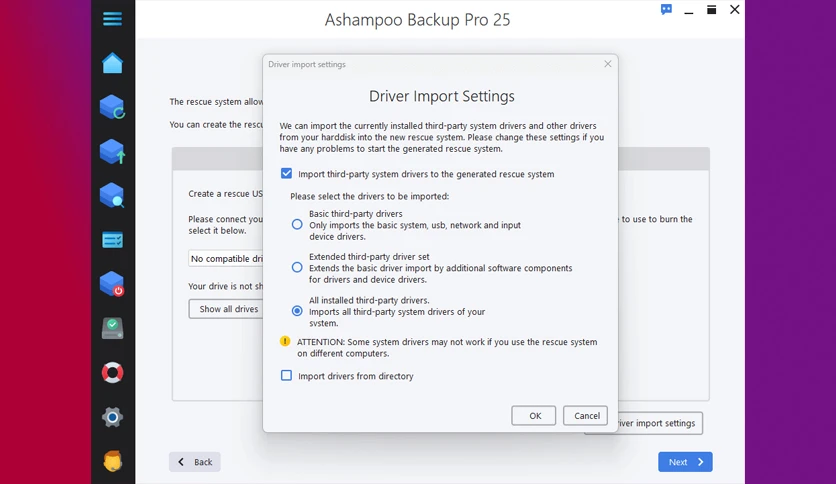Enable Import drivers from directory checkbox

click(x=287, y=376)
